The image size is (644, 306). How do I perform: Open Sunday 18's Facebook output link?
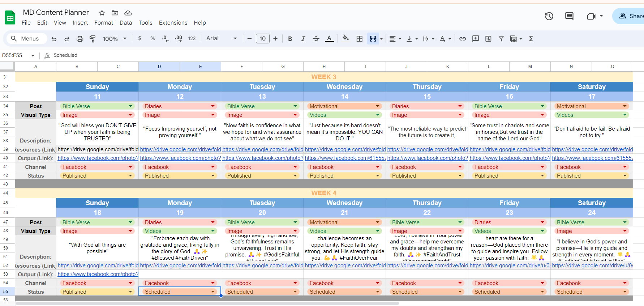click(98, 274)
